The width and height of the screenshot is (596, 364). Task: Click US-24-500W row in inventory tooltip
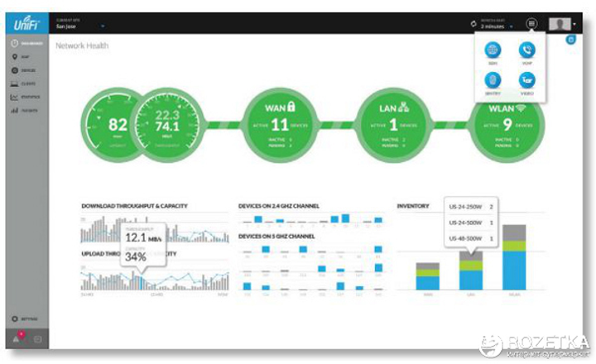[471, 223]
